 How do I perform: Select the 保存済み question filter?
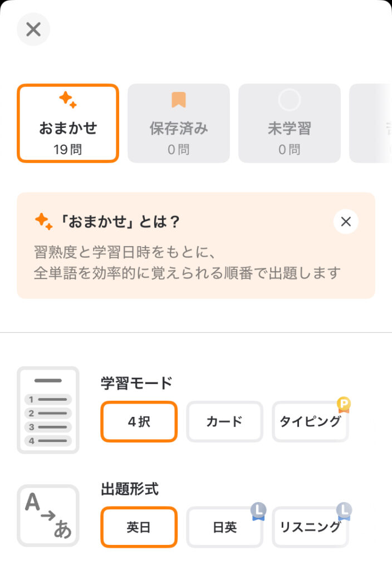click(178, 122)
